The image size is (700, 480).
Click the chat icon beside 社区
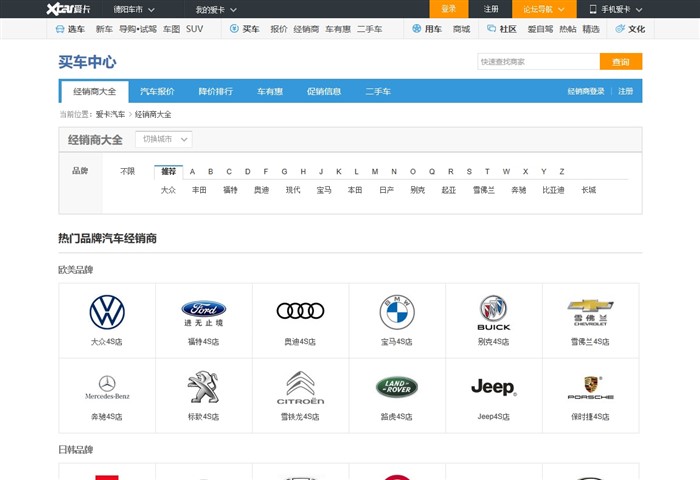coord(491,29)
